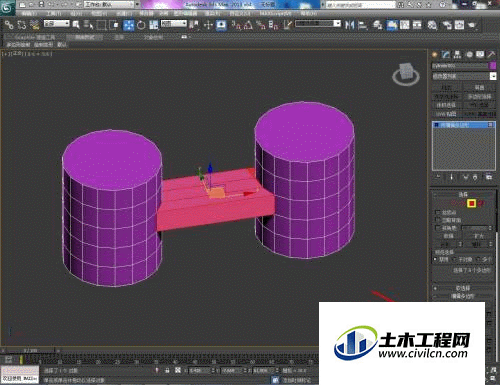The width and height of the screenshot is (500, 385).
Task: Open the Schematic View icon
Action: point(417,25)
